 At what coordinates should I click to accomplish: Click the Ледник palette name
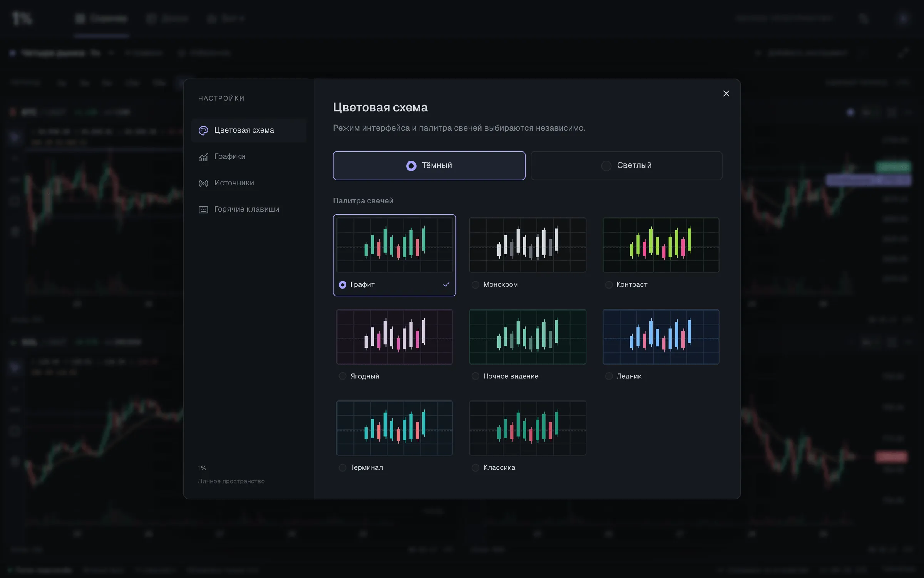[629, 376]
